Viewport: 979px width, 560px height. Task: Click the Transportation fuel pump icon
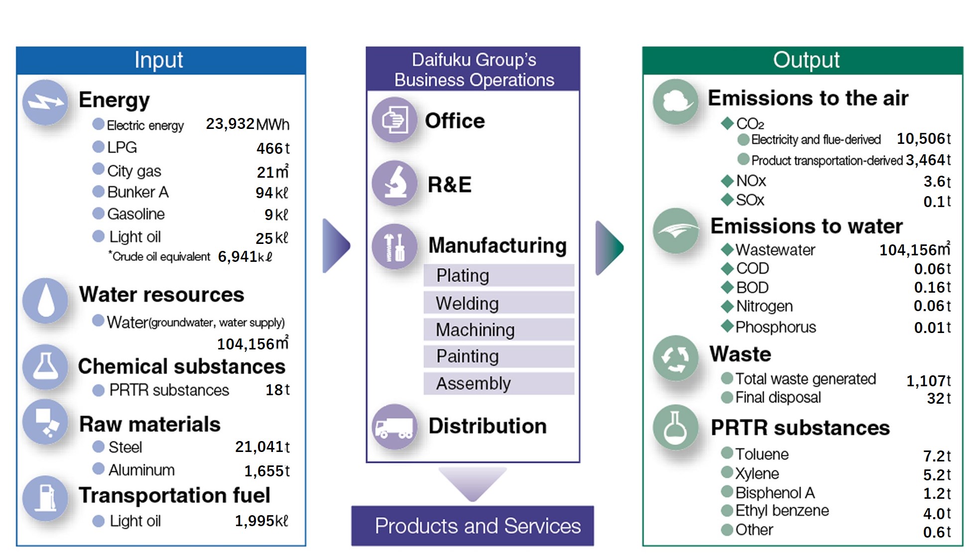[x=45, y=498]
